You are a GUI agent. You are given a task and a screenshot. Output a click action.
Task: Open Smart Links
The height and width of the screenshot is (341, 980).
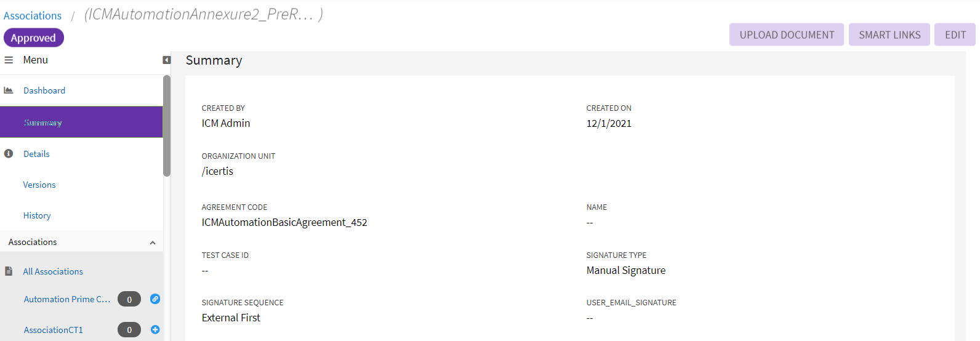tap(890, 35)
